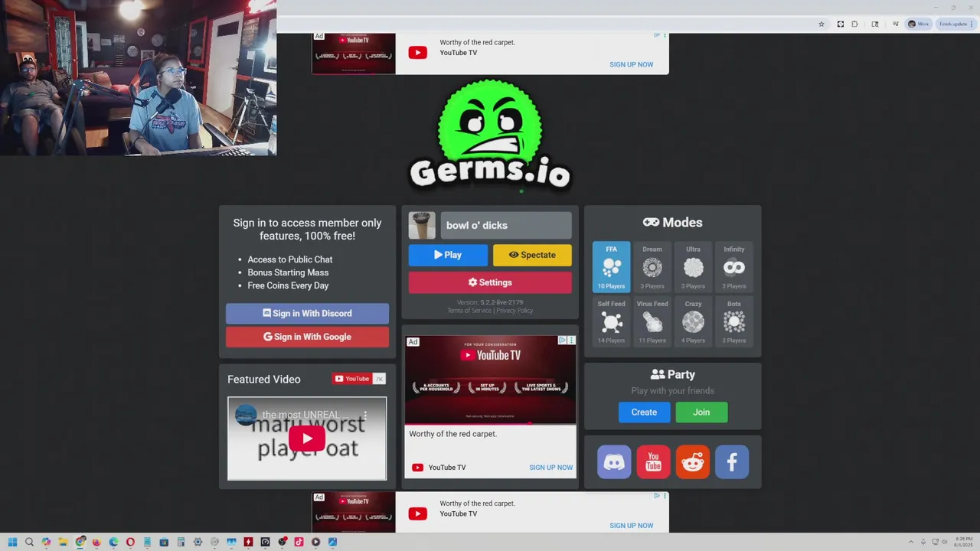The width and height of the screenshot is (980, 551).
Task: Sign in With Discord
Action: 307,314
